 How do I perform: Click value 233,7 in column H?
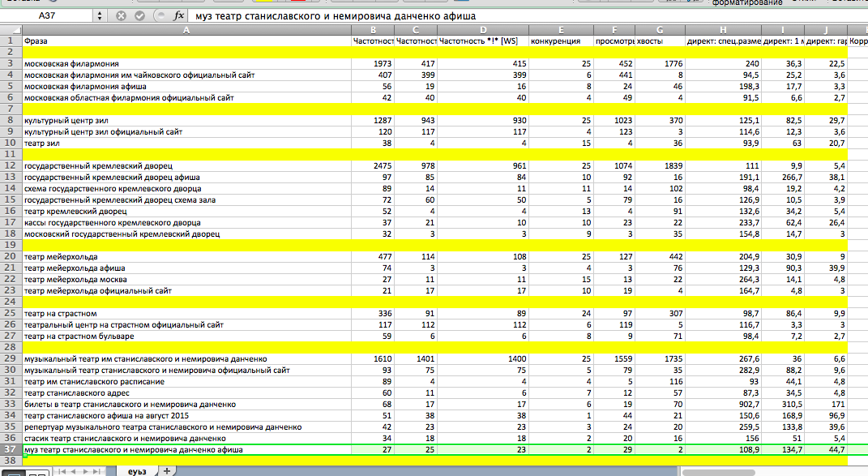pyautogui.click(x=723, y=223)
